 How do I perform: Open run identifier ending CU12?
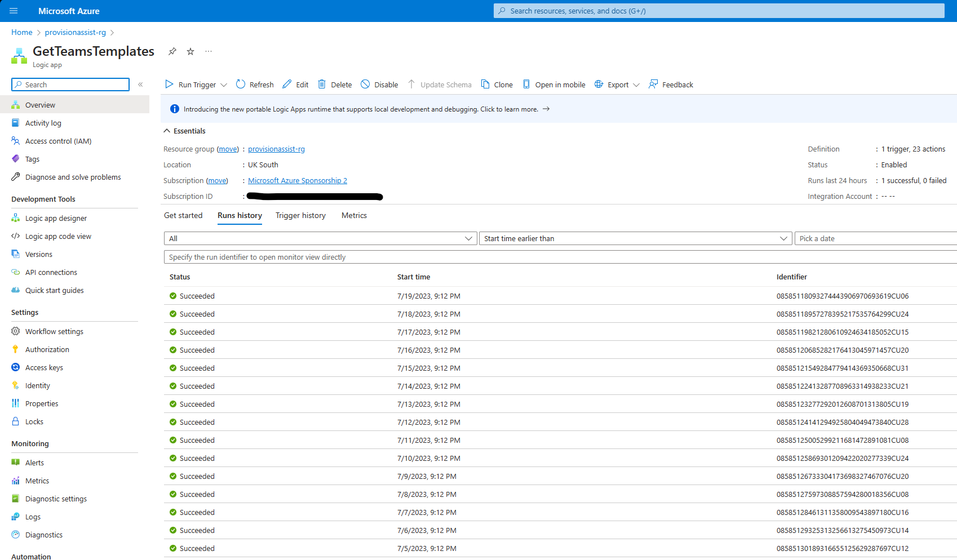point(843,548)
